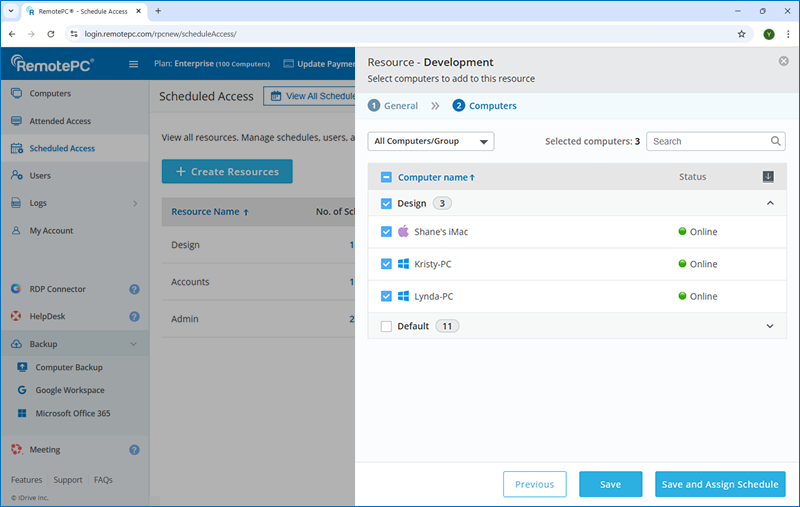Bookmark page with the star icon
This screenshot has height=507, width=800.
(741, 33)
